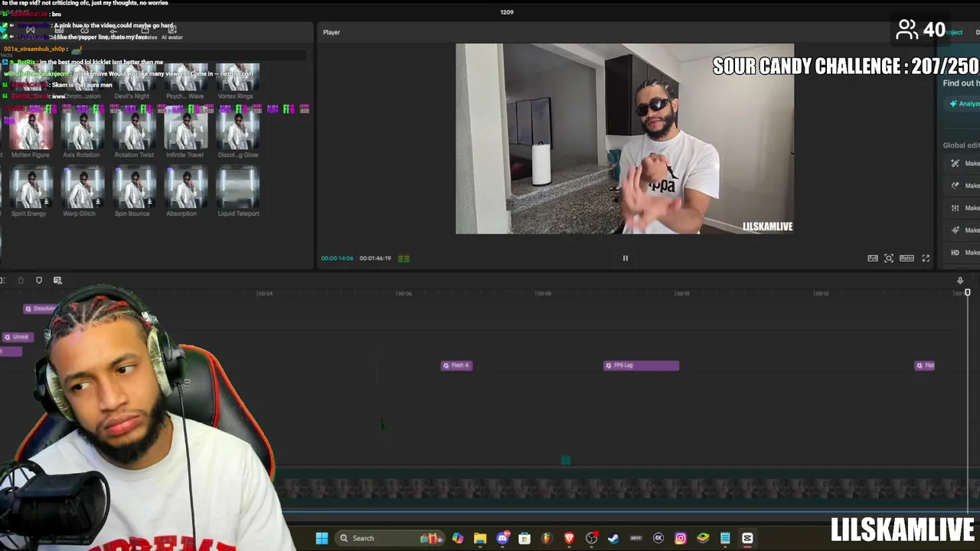Pause playback in the Player panel

625,258
